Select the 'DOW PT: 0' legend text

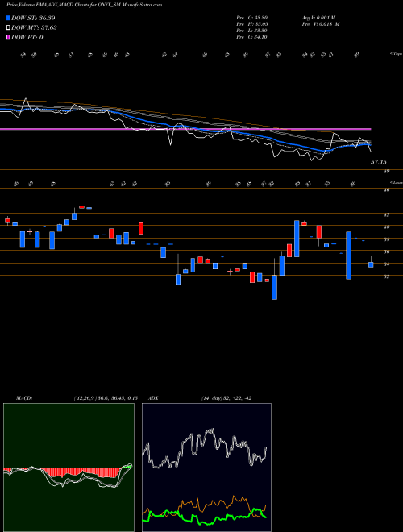[x=27, y=37]
